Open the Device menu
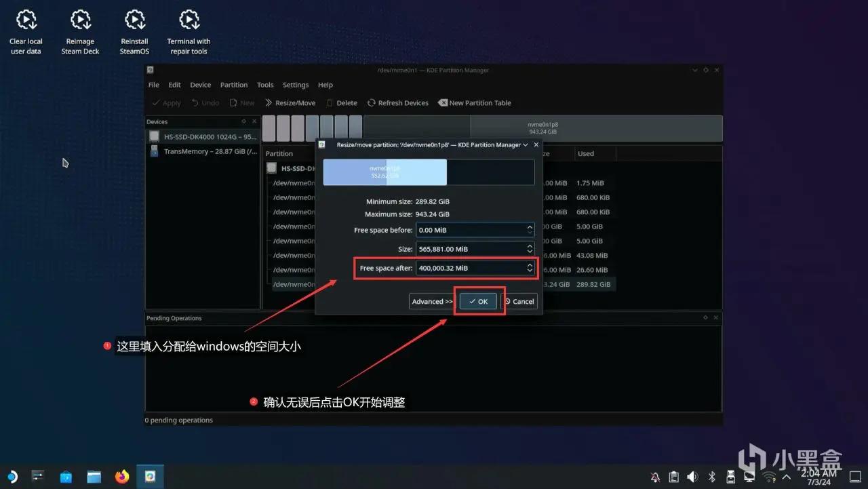The height and width of the screenshot is (489, 868). point(200,85)
